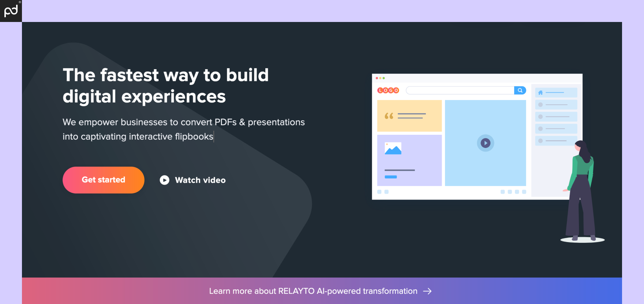This screenshot has height=304, width=644.
Task: Click the search input field in the mockup
Action: [x=460, y=90]
